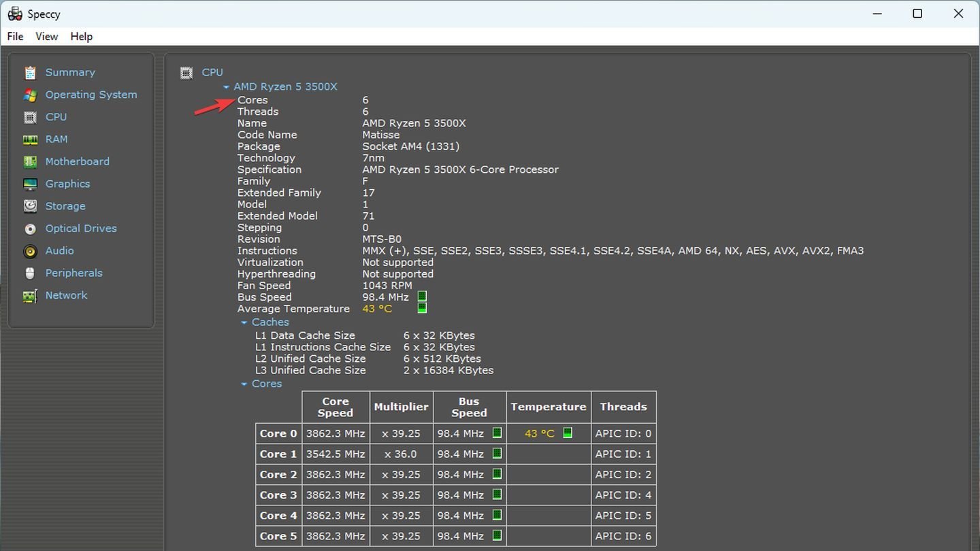This screenshot has height=551, width=980.
Task: Click the Speccy app icon in title bar
Action: point(14,14)
